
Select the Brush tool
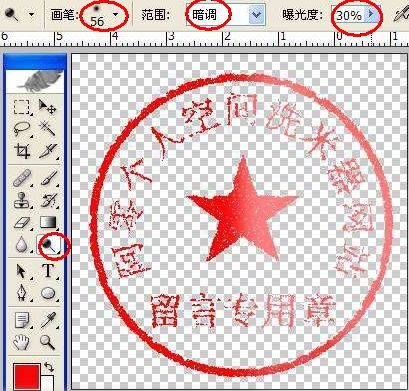pyautogui.click(x=48, y=178)
